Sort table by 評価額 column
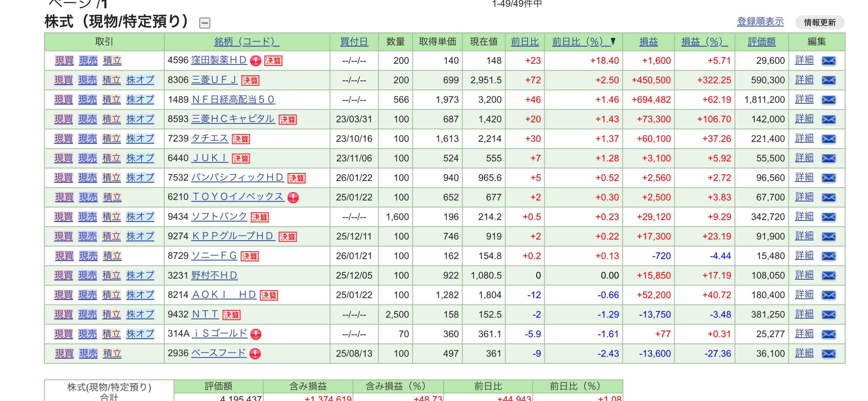 click(761, 42)
